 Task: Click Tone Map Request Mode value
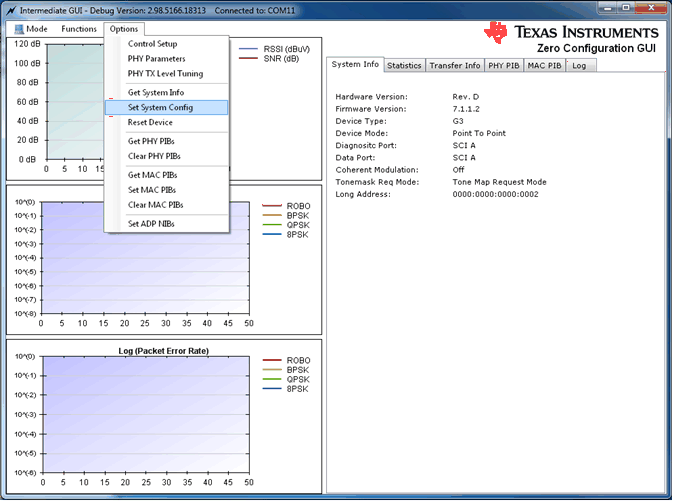click(499, 182)
